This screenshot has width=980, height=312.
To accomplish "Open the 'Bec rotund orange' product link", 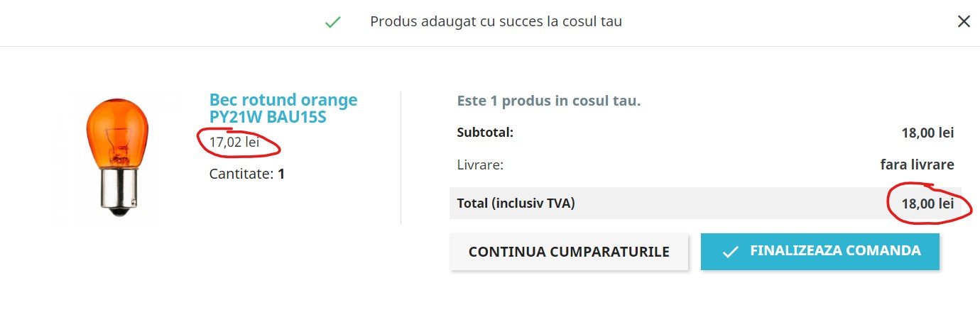I will [x=283, y=100].
